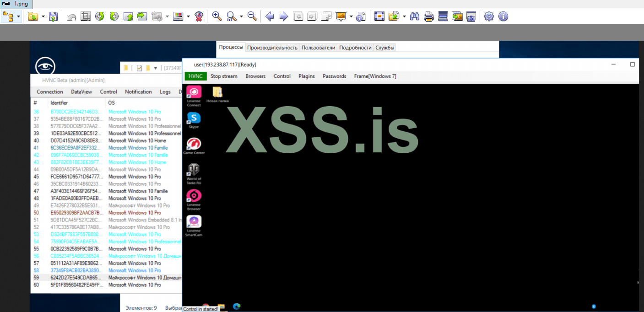
Task: Open Settings gear icon
Action: [489, 17]
